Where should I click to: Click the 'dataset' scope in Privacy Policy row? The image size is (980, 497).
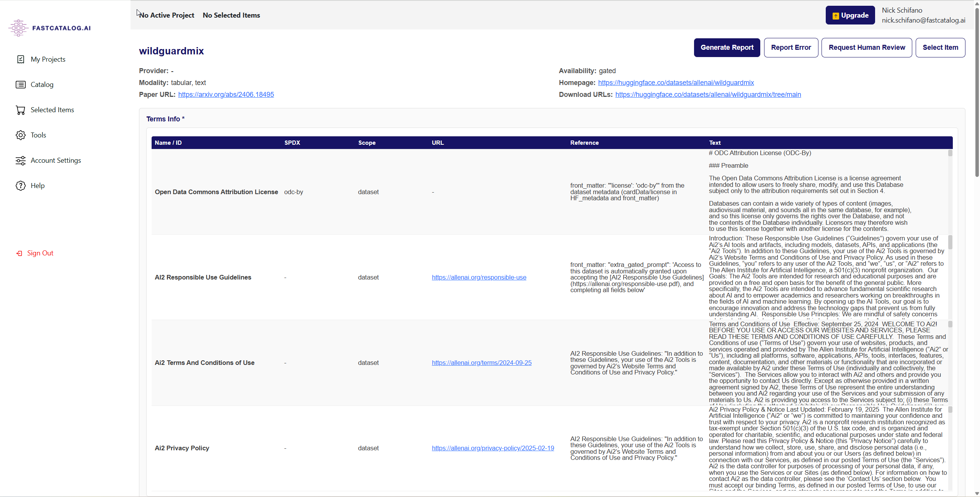[368, 448]
